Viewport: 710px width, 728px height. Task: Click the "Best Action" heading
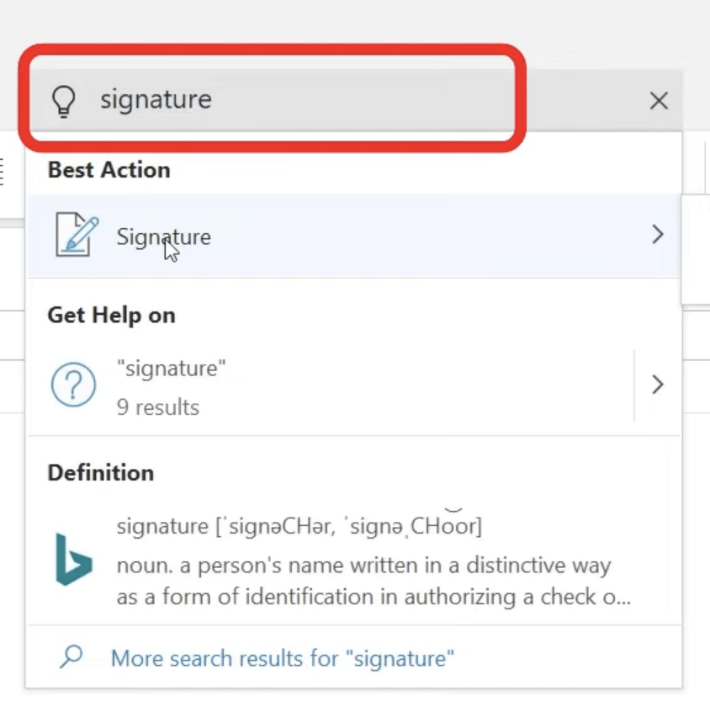(x=109, y=170)
